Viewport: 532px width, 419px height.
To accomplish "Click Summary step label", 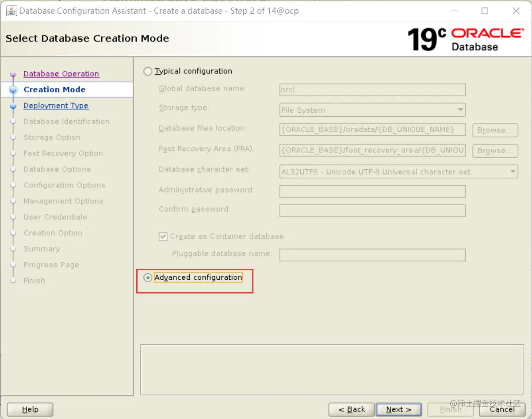I will tap(42, 249).
